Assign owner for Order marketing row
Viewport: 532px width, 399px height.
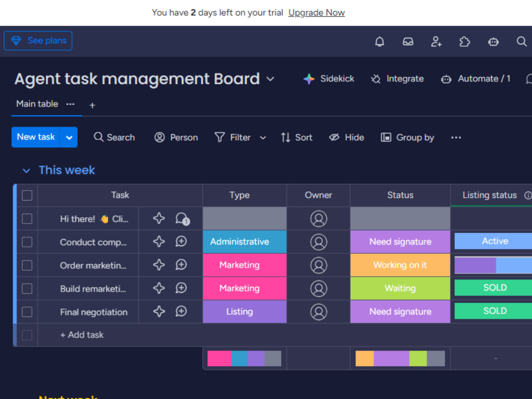pos(319,265)
